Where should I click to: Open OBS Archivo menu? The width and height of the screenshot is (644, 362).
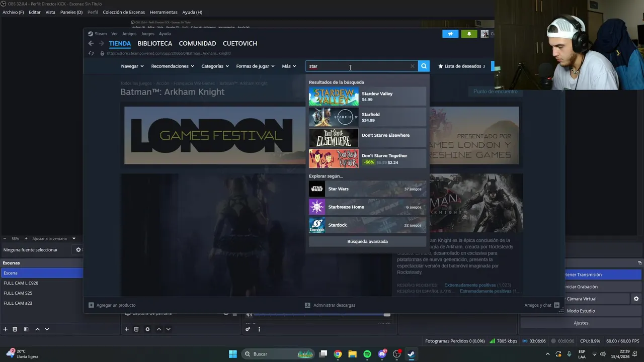[x=13, y=12]
